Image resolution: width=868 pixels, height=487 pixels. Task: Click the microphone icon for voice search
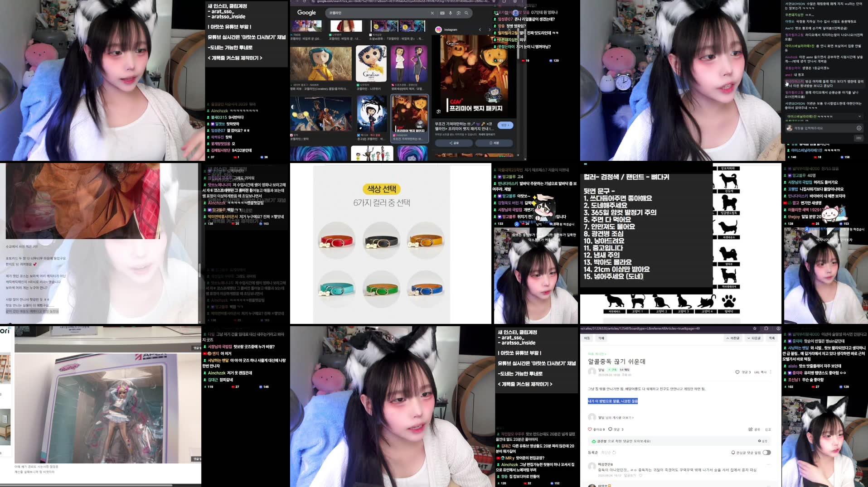(451, 13)
